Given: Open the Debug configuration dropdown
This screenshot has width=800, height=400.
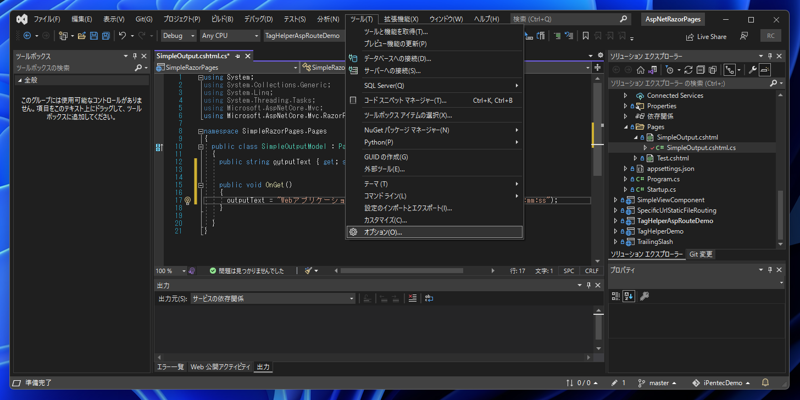Looking at the screenshot, I should pos(179,36).
